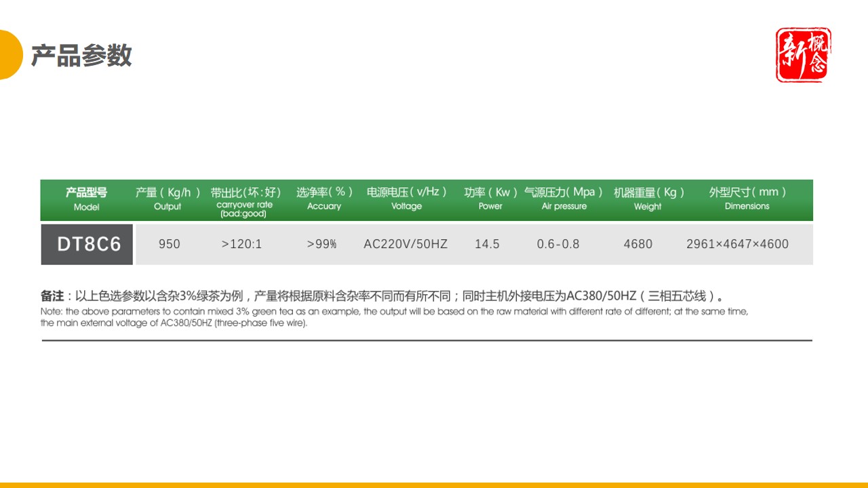Click the 机器重量 Weight column header
The image size is (868, 488).
[x=648, y=199]
